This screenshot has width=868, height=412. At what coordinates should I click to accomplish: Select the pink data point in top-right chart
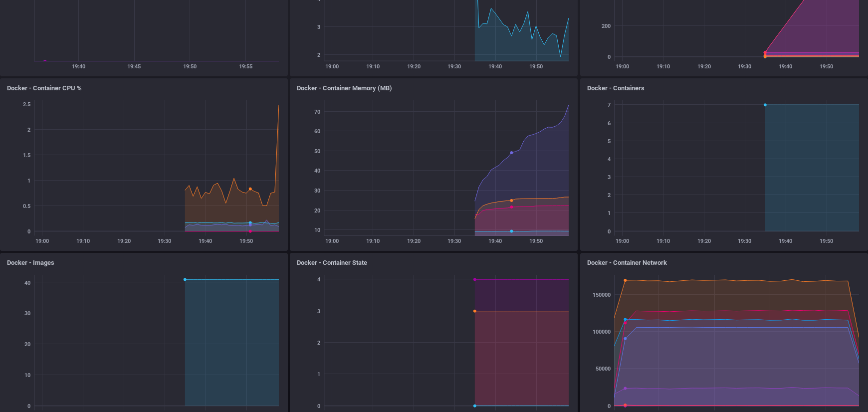(765, 52)
